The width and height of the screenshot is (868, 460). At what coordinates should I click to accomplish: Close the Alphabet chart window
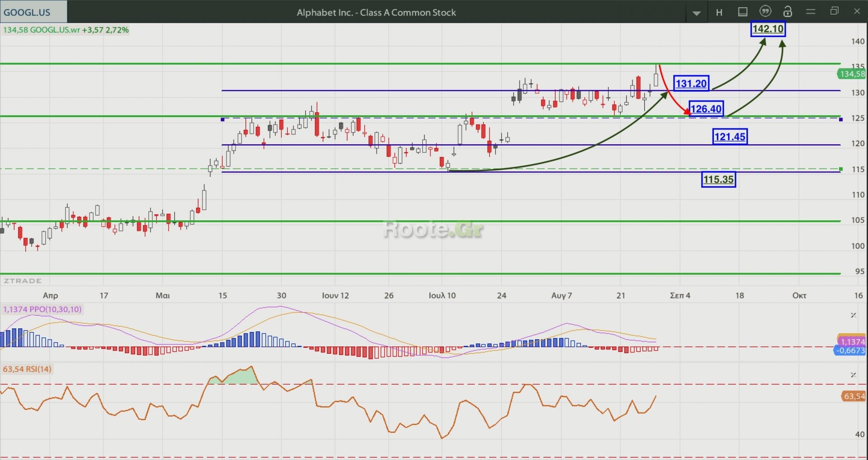pos(857,11)
